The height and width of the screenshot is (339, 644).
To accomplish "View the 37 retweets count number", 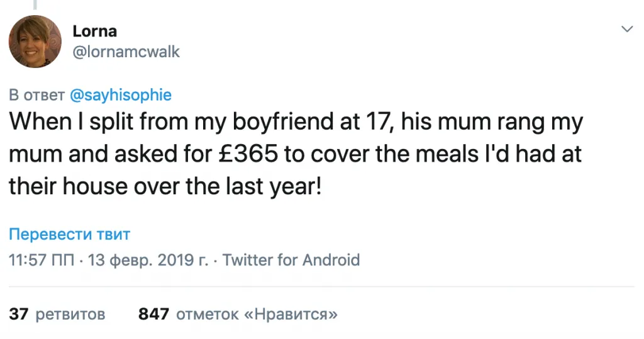I will click(19, 313).
